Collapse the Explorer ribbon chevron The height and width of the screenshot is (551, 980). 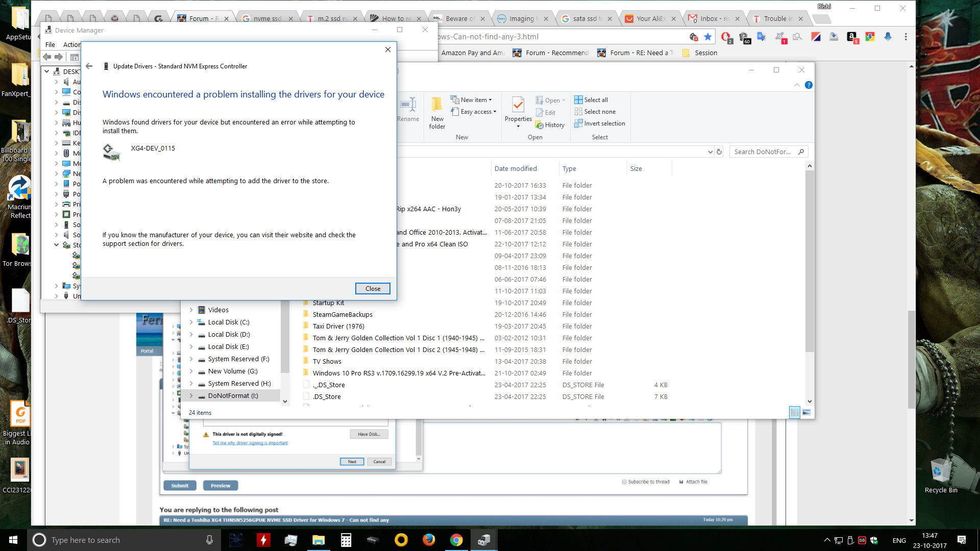[797, 85]
